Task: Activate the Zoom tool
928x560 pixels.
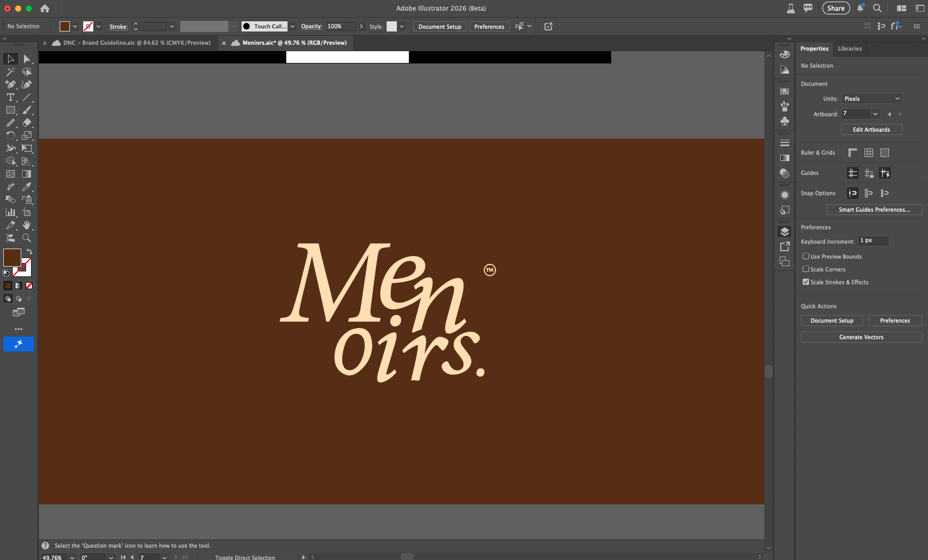Action: tap(27, 237)
